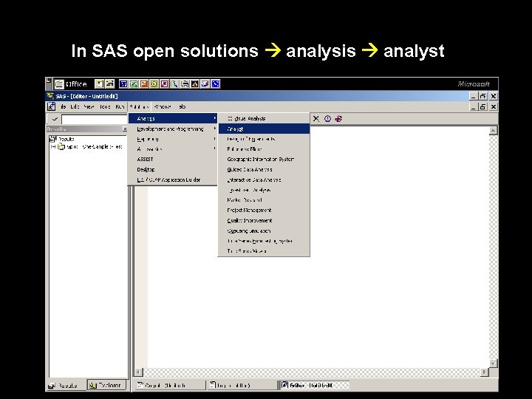Click the editor vertical scrollbar up arrow
532x399 pixels.
pyautogui.click(x=494, y=130)
